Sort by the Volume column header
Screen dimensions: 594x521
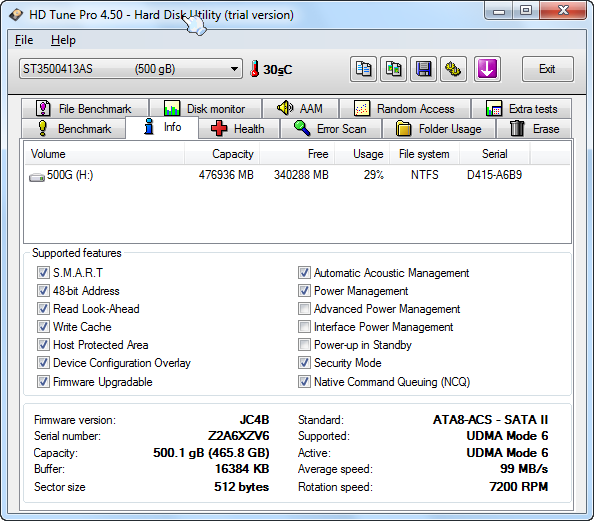point(105,154)
